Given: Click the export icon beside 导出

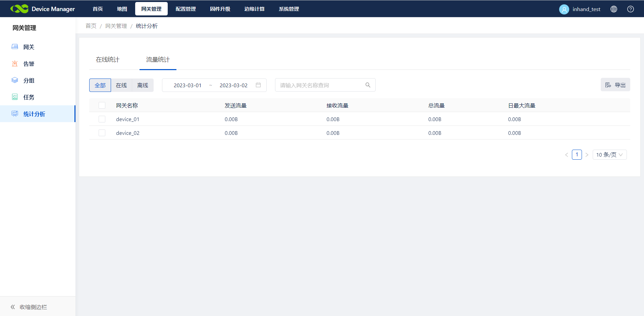Looking at the screenshot, I should click(608, 85).
